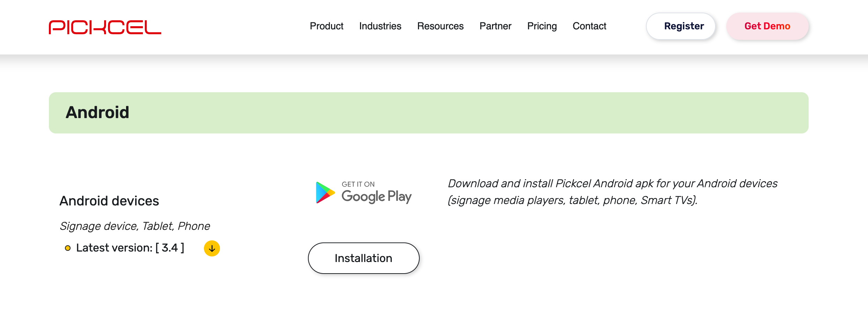Click the yellow download arrow icon
Screen dimensions: 868x334
coord(212,248)
